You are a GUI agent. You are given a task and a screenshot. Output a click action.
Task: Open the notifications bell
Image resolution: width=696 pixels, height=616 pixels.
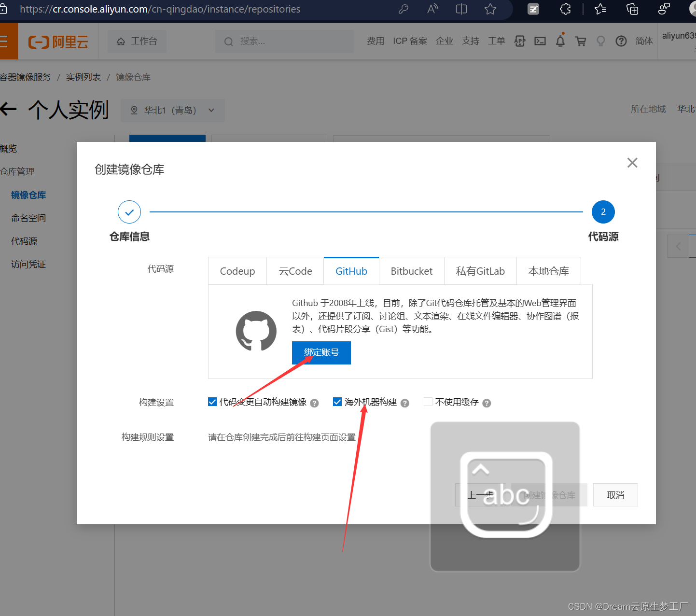560,41
